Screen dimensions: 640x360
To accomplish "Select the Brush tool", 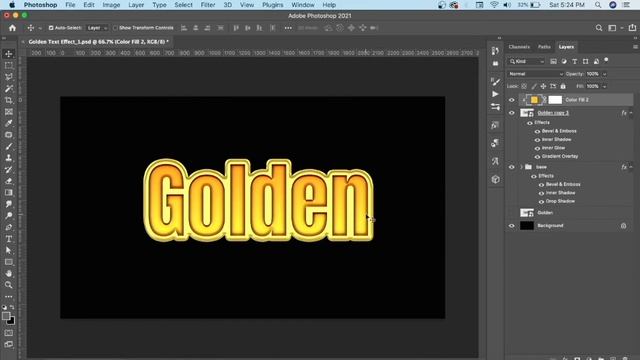I will (x=9, y=146).
